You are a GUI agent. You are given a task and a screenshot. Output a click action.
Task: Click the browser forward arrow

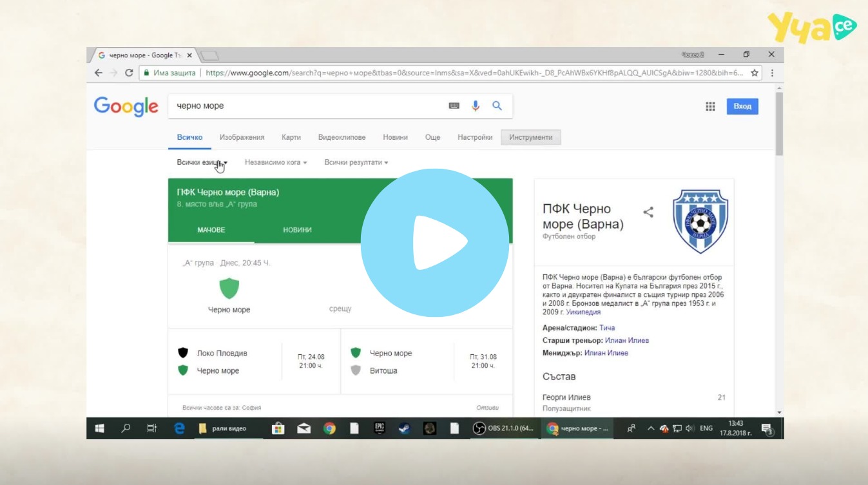point(113,73)
